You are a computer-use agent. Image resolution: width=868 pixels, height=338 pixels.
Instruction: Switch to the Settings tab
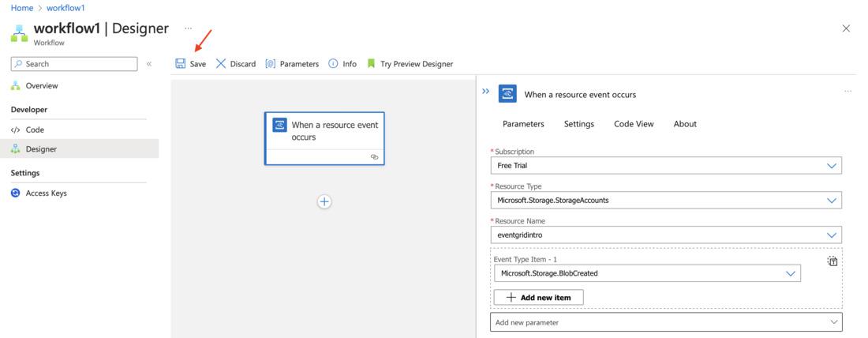tap(578, 124)
